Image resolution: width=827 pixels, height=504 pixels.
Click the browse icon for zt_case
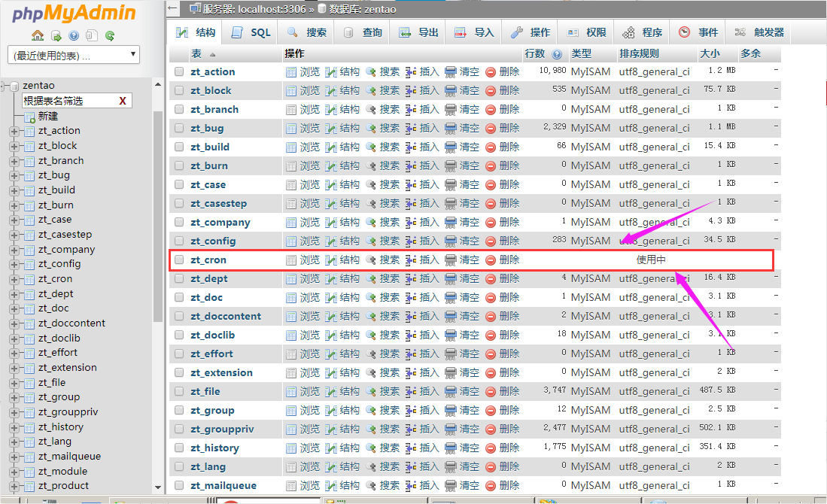[291, 185]
